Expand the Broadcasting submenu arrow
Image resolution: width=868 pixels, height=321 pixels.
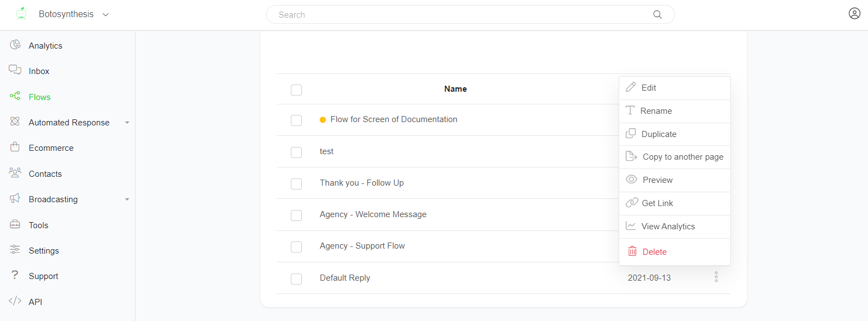[x=127, y=199]
